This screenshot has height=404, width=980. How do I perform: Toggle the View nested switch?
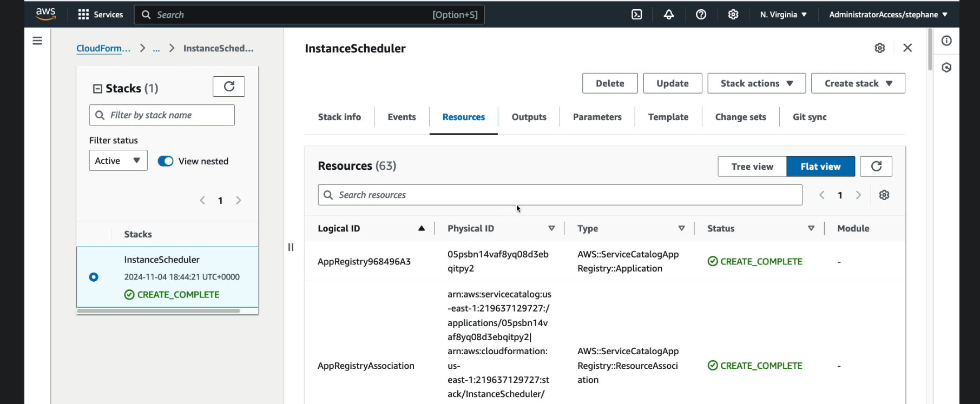[x=166, y=161]
